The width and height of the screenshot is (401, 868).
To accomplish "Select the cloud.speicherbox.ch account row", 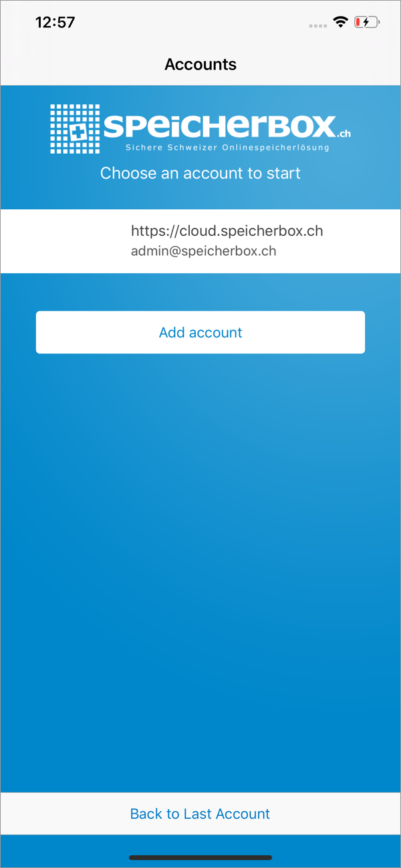I will pos(200,241).
